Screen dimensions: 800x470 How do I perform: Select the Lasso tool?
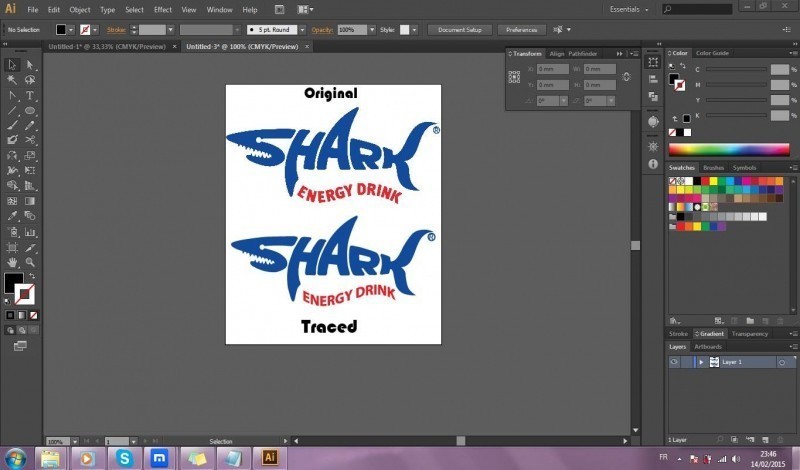point(30,80)
